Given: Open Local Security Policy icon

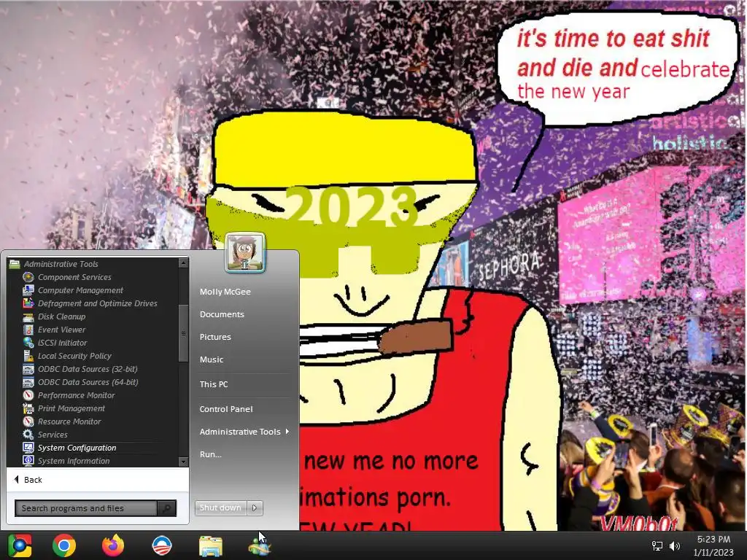Looking at the screenshot, I should pos(28,356).
